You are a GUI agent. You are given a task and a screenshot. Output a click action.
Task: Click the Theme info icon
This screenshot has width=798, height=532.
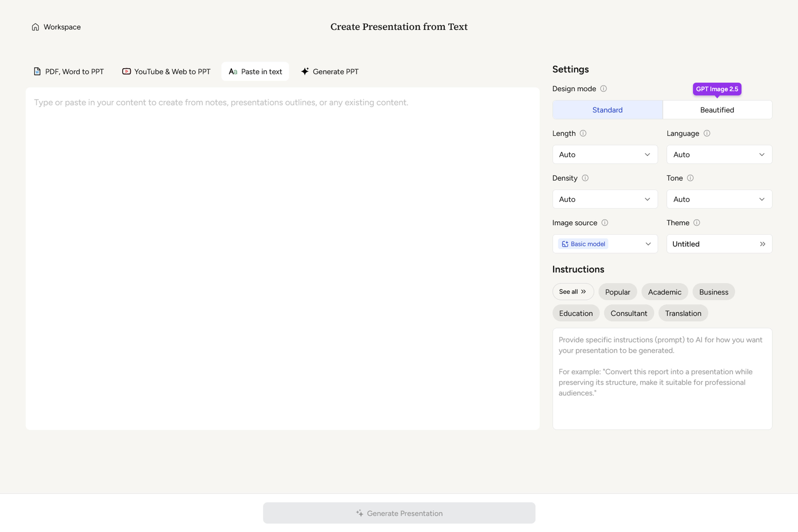click(697, 223)
